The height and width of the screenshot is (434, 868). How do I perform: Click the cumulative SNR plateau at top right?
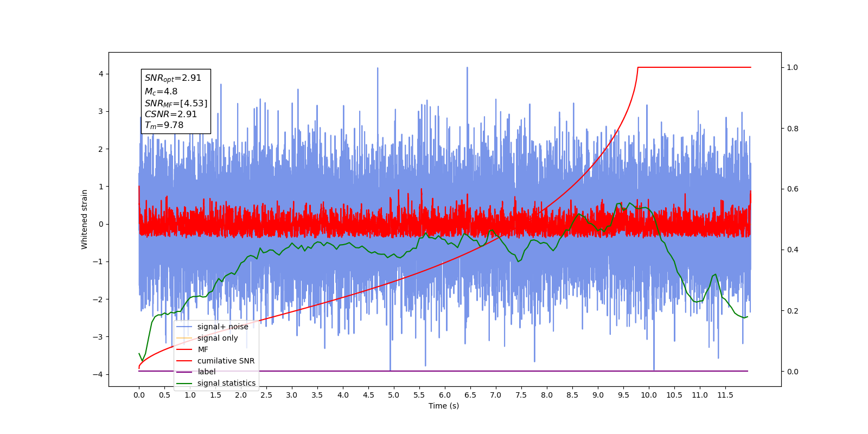click(694, 67)
